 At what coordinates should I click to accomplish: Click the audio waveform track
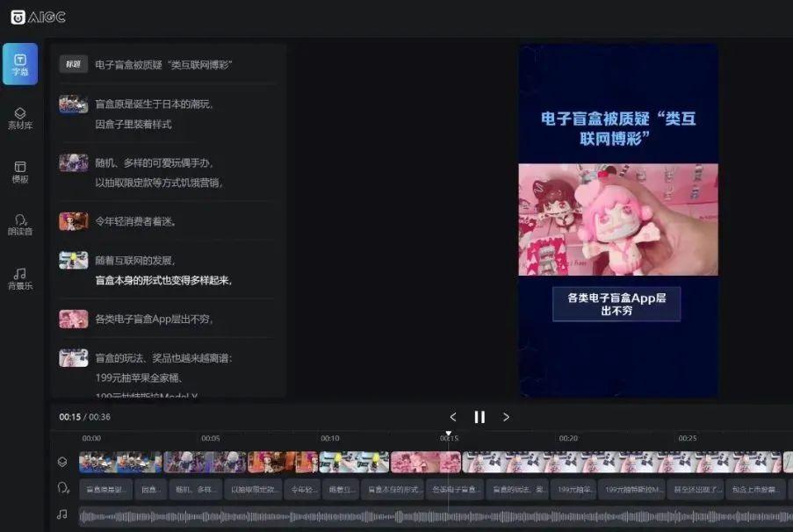(430, 516)
